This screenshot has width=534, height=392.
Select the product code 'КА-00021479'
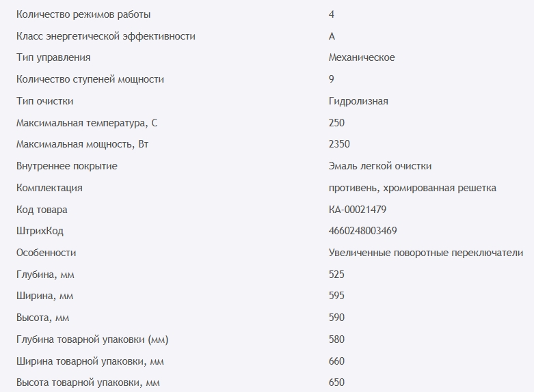[x=362, y=210]
